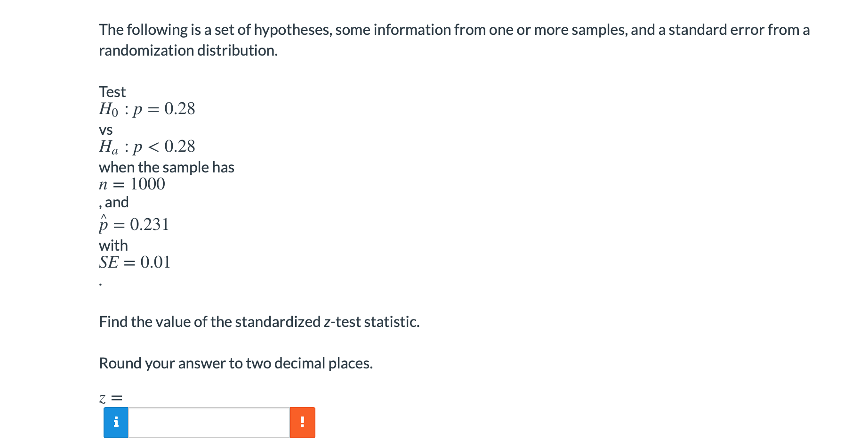868x441 pixels.
Task: Click the lone period below SE line
Action: pos(100,284)
